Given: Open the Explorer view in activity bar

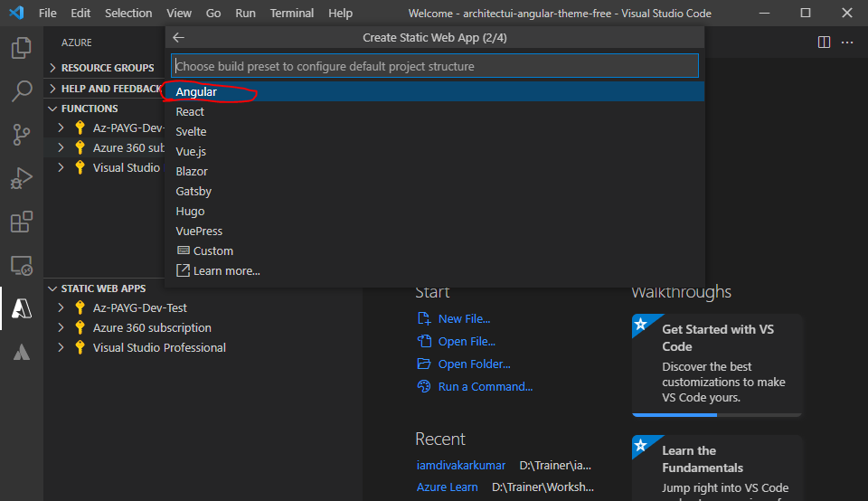Looking at the screenshot, I should [21, 48].
